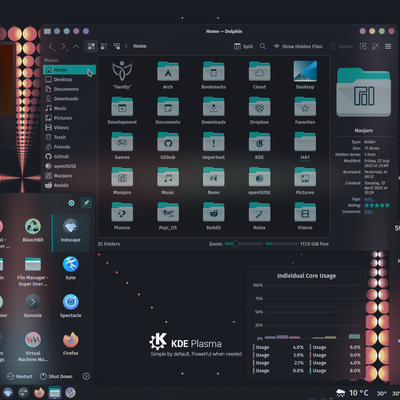Expand the breadcrumb chevron before Home

(126, 46)
